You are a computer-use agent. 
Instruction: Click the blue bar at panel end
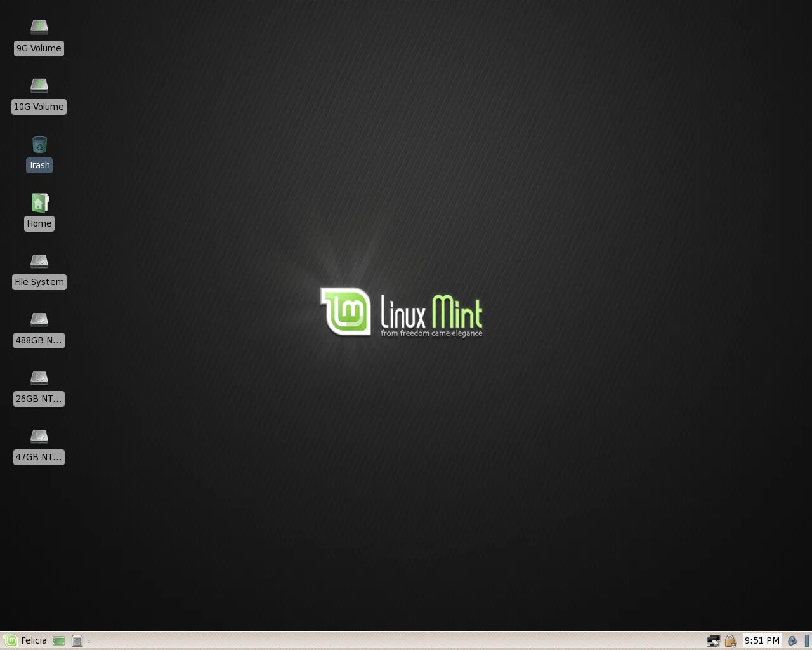pos(807,641)
